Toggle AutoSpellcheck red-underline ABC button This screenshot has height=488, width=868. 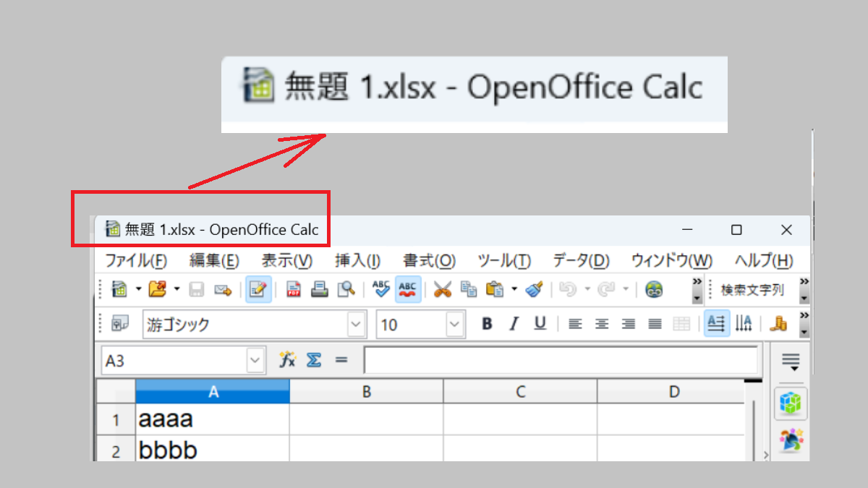pos(408,289)
